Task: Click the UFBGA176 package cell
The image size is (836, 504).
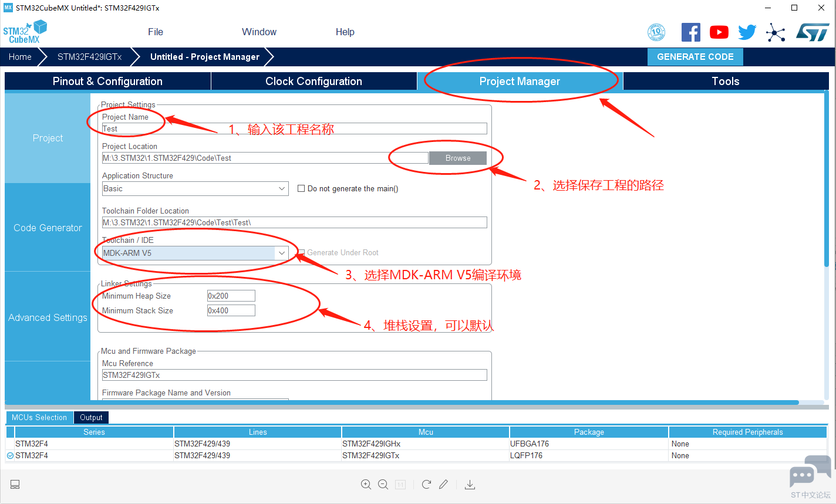Action: (589, 444)
